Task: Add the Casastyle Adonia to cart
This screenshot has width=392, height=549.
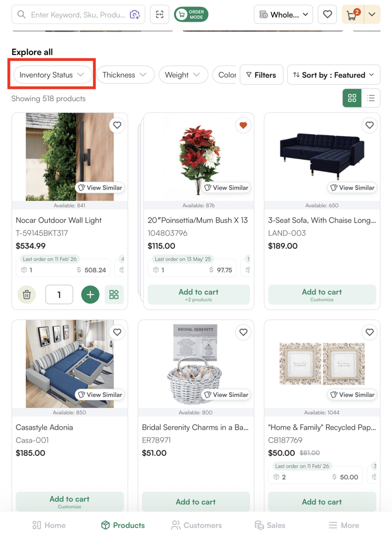Action: [69, 500]
